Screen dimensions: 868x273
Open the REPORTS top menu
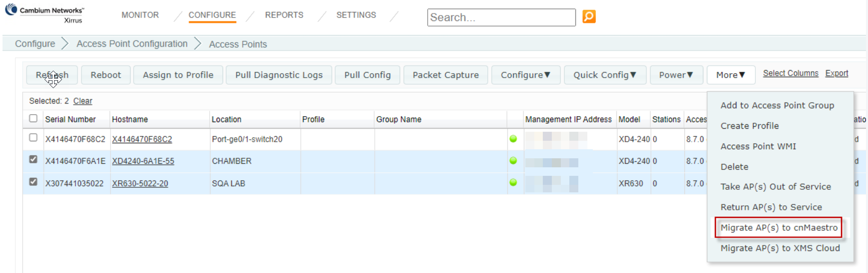click(284, 15)
